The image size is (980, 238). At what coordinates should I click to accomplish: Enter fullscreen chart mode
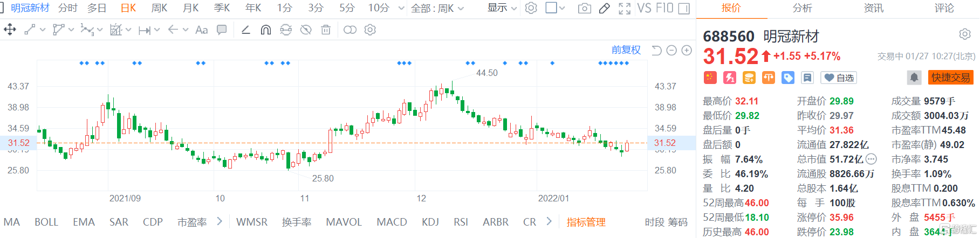click(x=625, y=8)
